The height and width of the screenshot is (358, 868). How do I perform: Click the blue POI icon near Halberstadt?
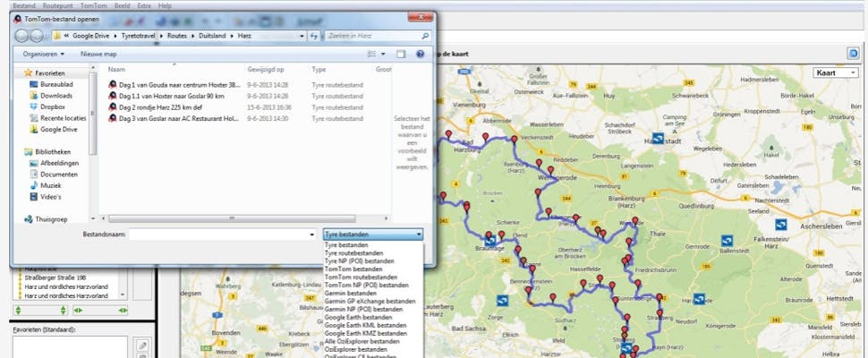[x=658, y=139]
